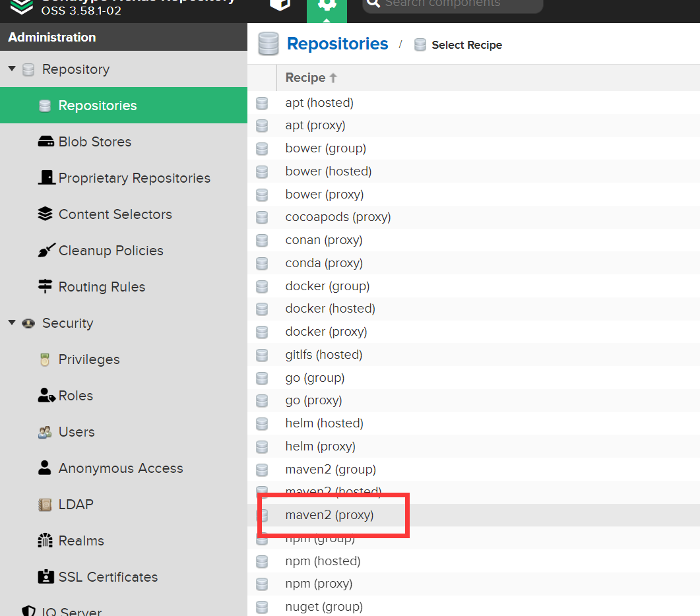The width and height of the screenshot is (700, 616).
Task: Click the Administration gear icon in header
Action: [326, 5]
